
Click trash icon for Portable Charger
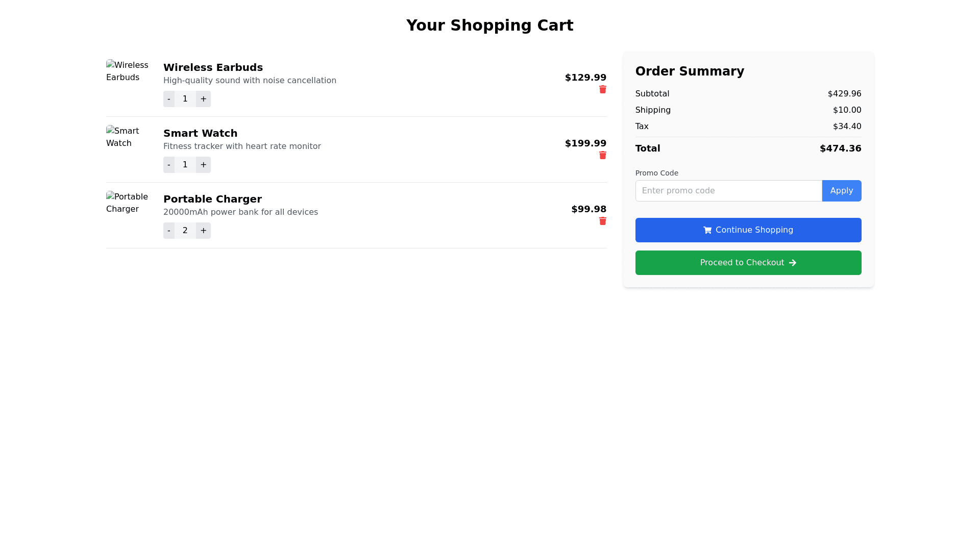pyautogui.click(x=603, y=221)
